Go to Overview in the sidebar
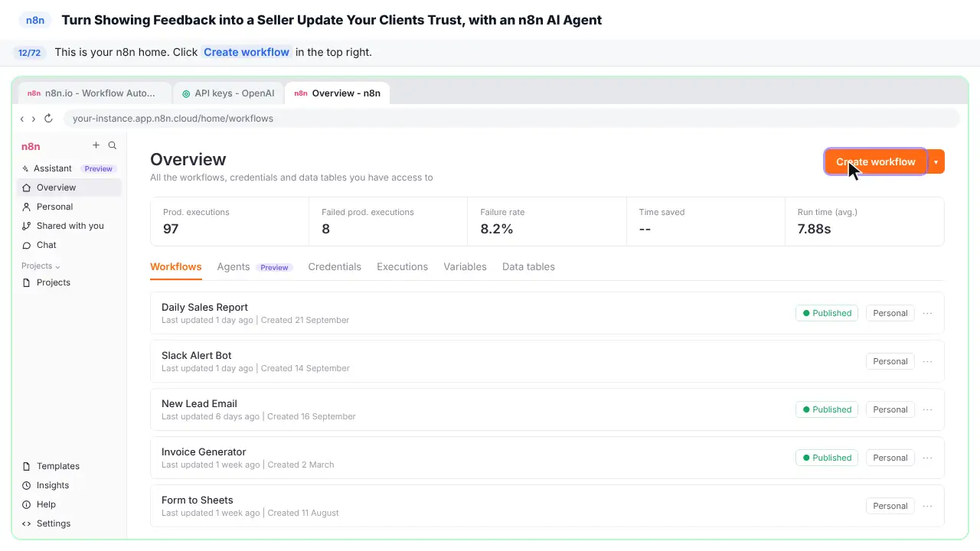Screen dimensions: 980x551 tap(70, 187)
